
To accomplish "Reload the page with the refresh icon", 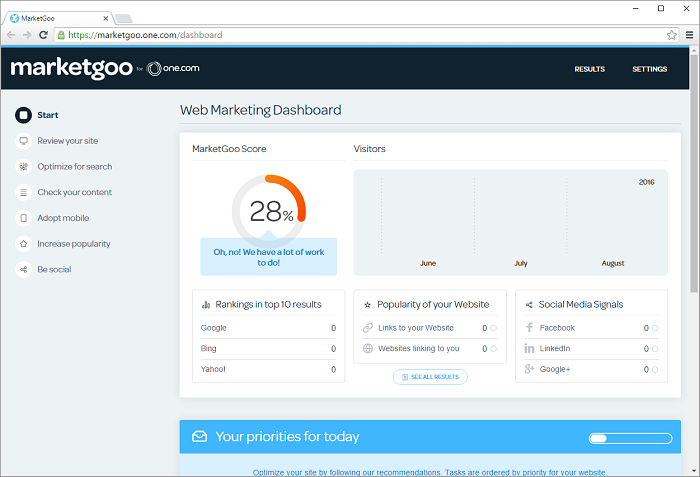I will [x=43, y=35].
